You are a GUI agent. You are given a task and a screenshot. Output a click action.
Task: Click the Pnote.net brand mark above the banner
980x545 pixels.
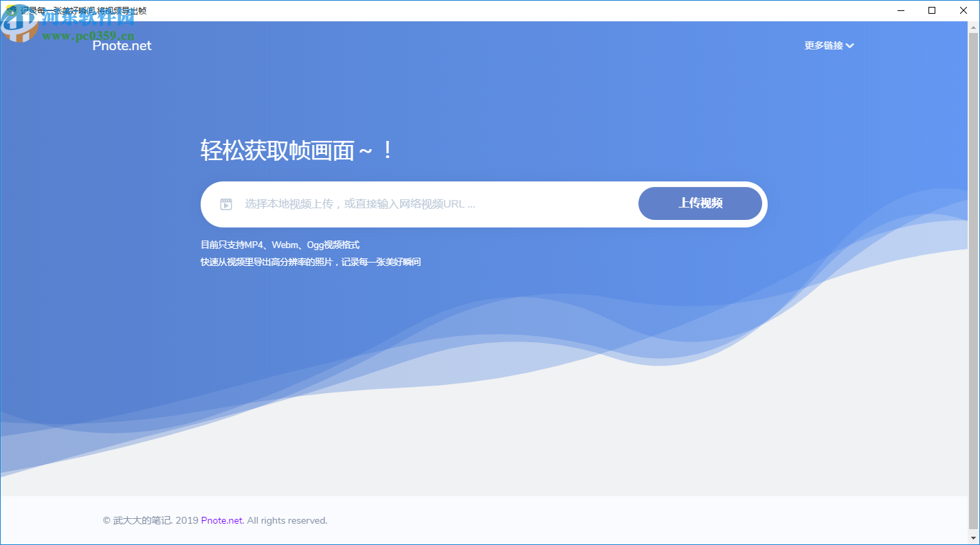(x=121, y=45)
